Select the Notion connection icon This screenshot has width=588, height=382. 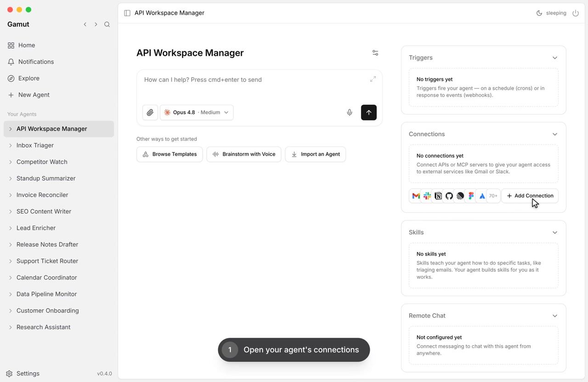[x=438, y=196]
